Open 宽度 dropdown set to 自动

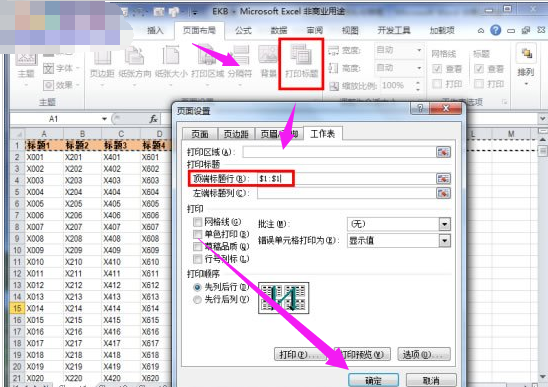click(x=399, y=50)
